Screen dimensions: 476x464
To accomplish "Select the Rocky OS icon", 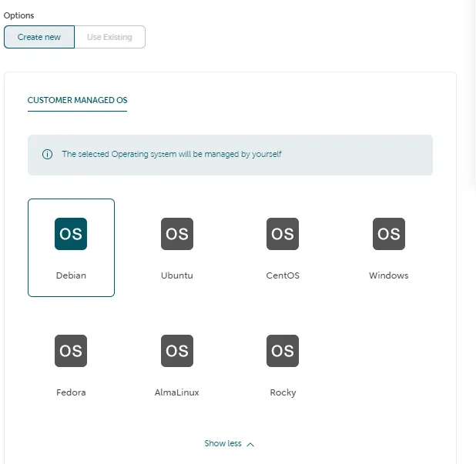I will coord(283,351).
